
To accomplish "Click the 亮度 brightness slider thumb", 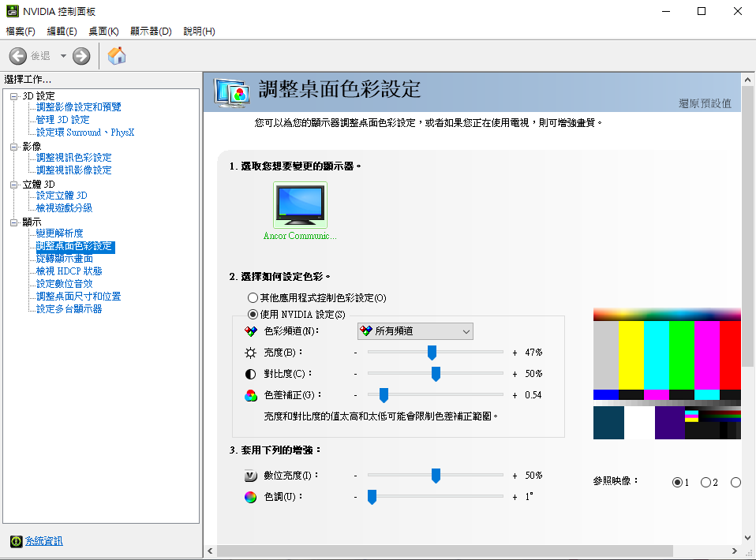I will [432, 353].
